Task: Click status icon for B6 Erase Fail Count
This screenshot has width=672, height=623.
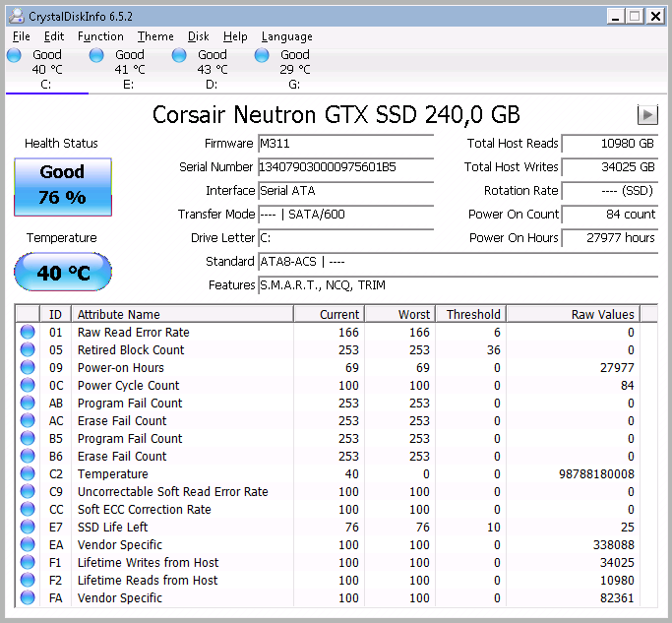Action: (28, 457)
